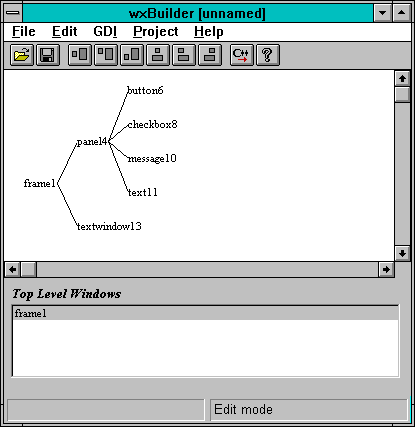Click the open folder toolbar icon

(22, 55)
